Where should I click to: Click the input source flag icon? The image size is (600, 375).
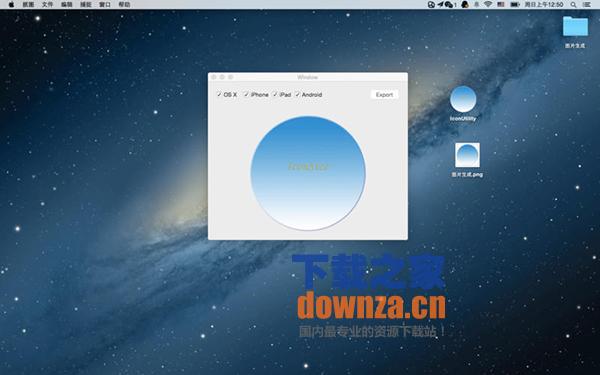(x=501, y=5)
